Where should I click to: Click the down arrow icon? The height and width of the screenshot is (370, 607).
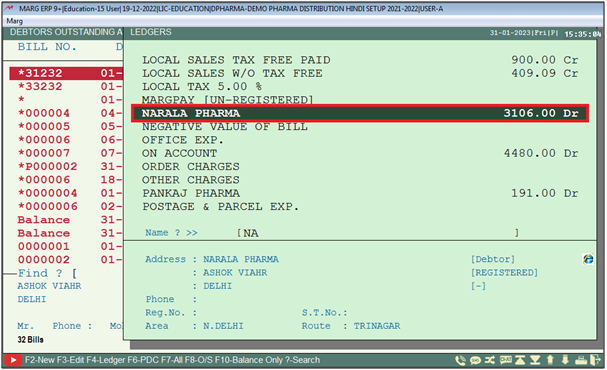pos(565,360)
